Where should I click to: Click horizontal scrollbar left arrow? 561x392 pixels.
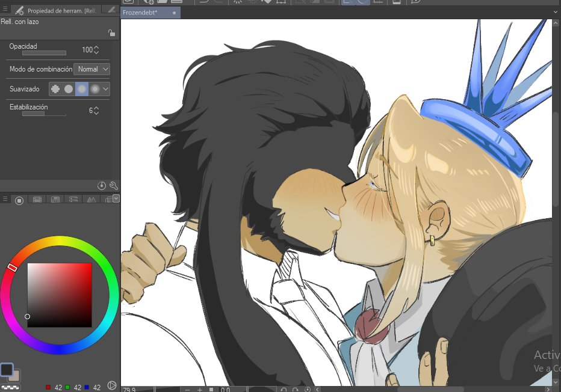pos(317,390)
